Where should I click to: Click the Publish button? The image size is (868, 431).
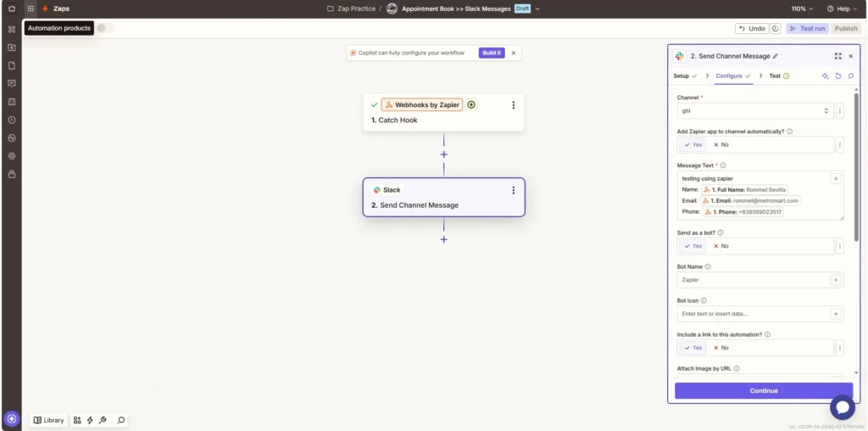846,28
